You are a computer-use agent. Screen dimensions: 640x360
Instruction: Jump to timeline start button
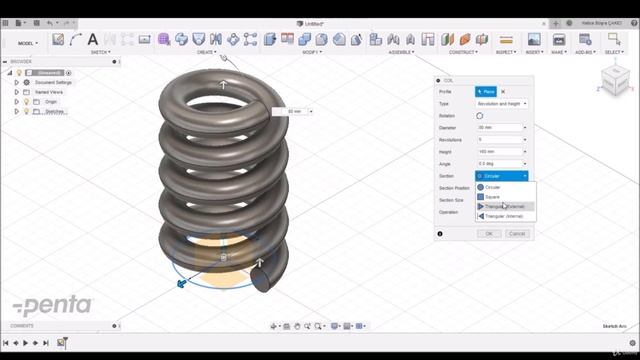6,343
